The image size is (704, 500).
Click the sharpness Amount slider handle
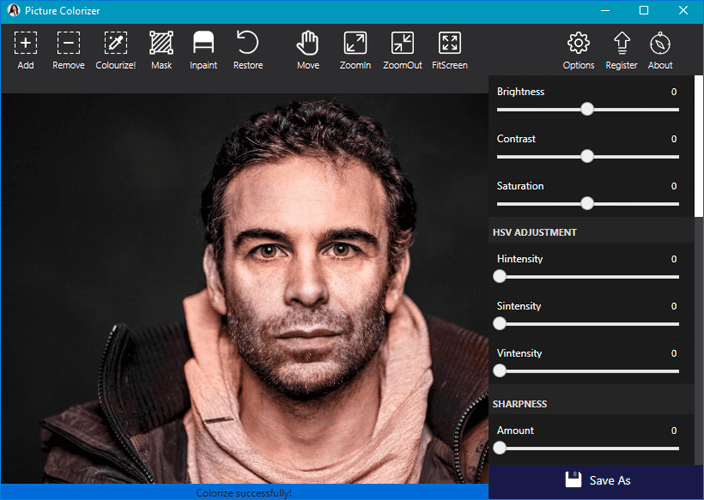click(500, 448)
